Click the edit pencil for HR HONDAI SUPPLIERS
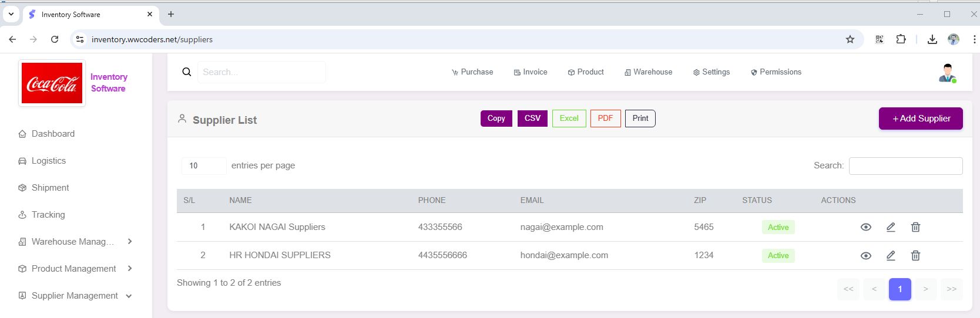Viewport: 980px width, 318px height. [891, 255]
